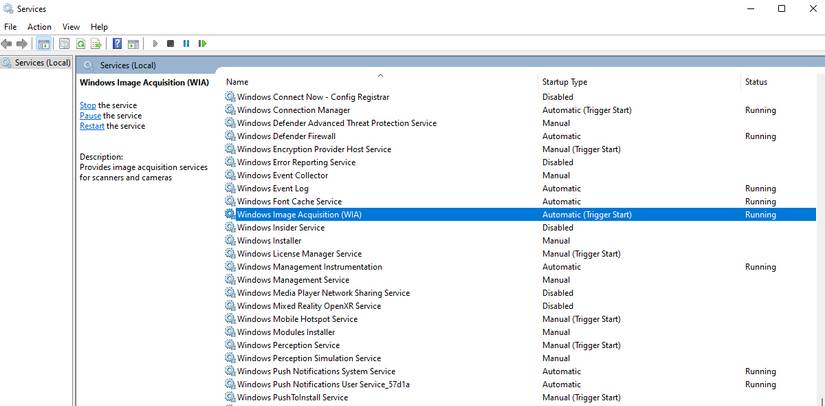Click the Export List toolbar icon

96,44
